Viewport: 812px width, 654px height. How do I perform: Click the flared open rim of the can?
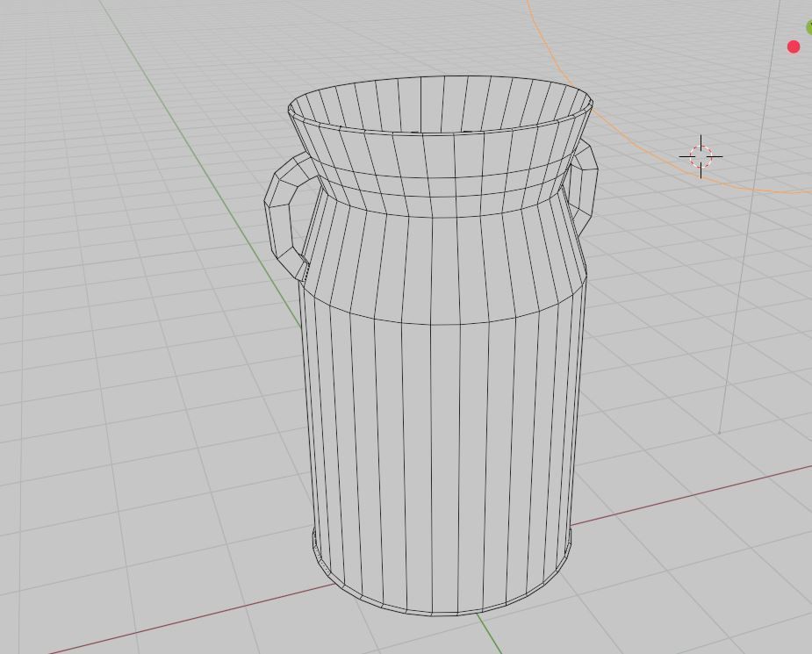[440, 106]
